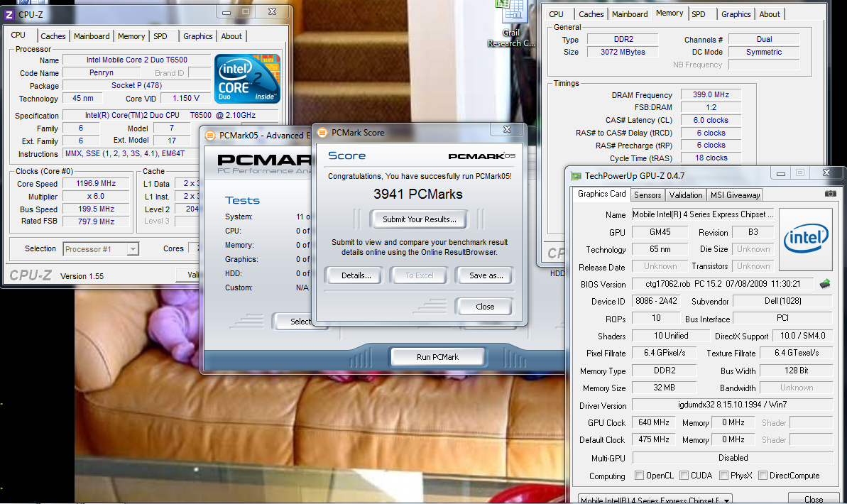Click the GPU Clock value 640 MHz
Viewport: 847px width, 504px height.
(x=654, y=422)
